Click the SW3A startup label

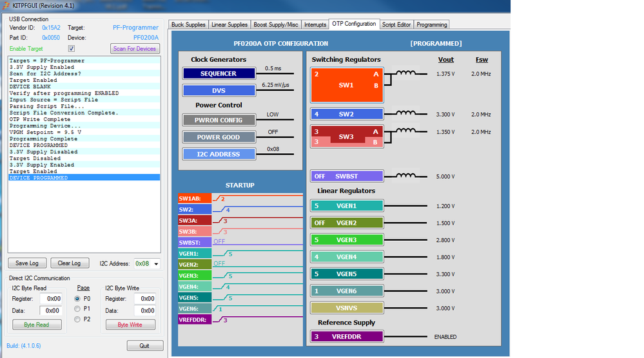[195, 221]
